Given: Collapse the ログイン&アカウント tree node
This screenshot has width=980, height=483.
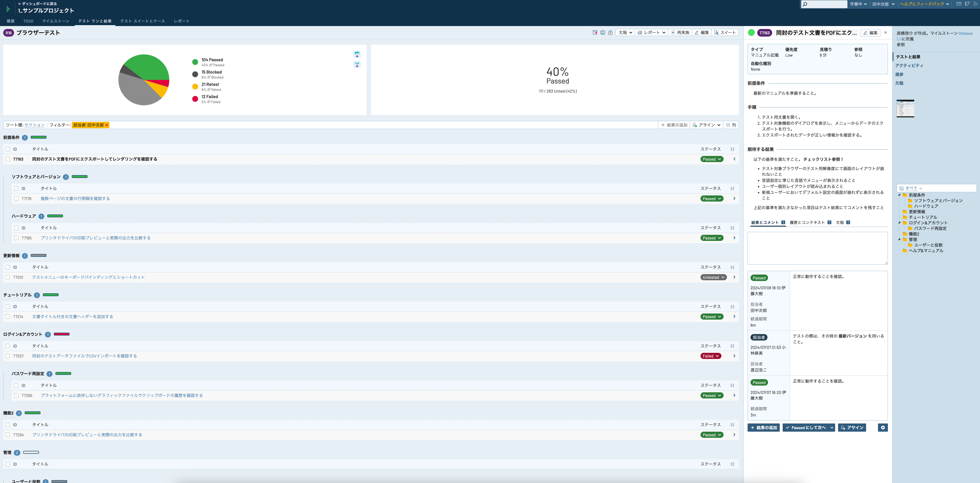Looking at the screenshot, I should (x=899, y=223).
